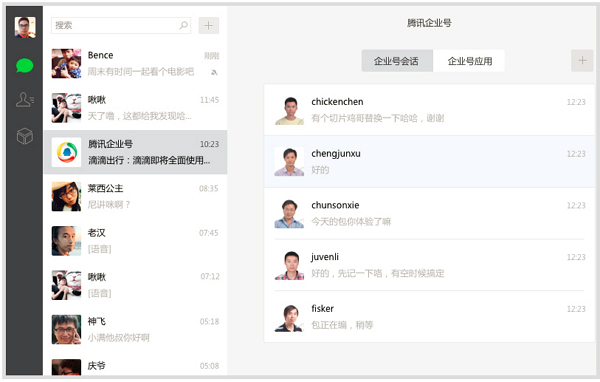Screen dimensions: 600x382
Task: Click 老汉's avatar picture
Action: pyautogui.click(x=66, y=241)
